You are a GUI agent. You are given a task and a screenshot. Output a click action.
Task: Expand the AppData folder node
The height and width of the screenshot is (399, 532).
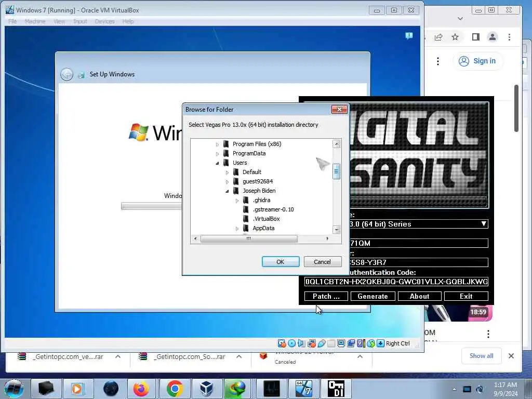point(237,229)
